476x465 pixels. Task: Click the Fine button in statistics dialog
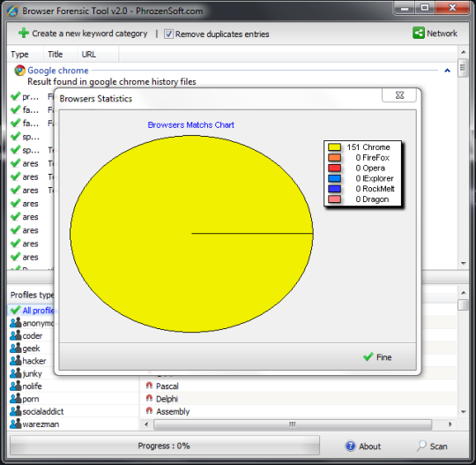coord(377,357)
